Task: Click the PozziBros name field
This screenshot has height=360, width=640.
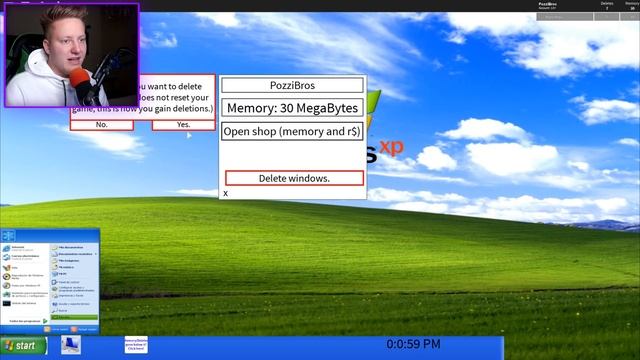Action: pyautogui.click(x=292, y=85)
